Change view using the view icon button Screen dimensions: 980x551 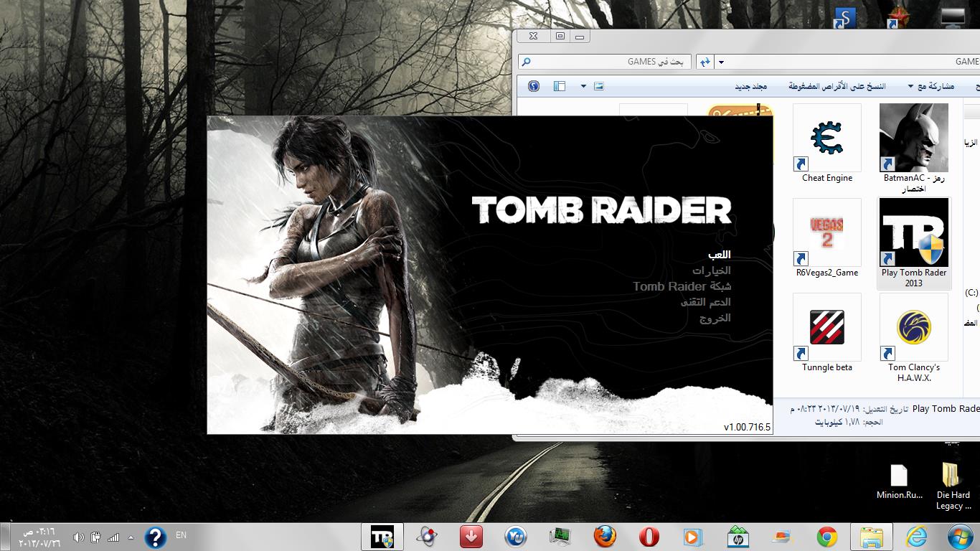(598, 86)
